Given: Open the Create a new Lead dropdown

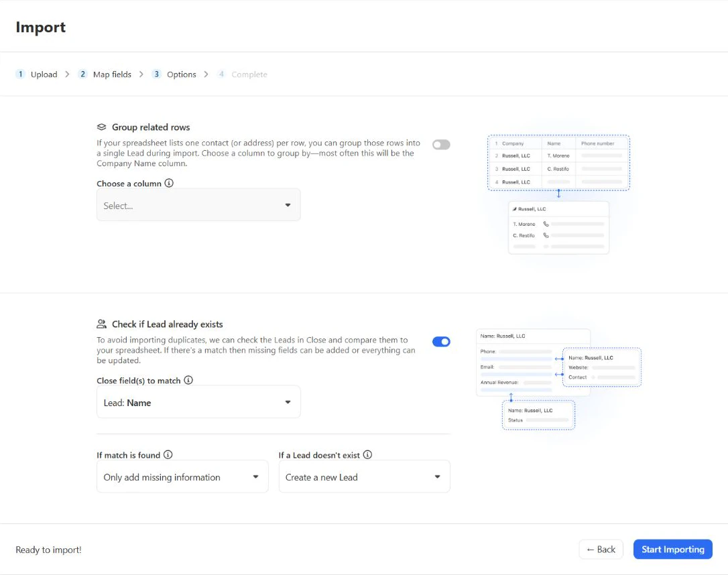Looking at the screenshot, I should 364,476.
